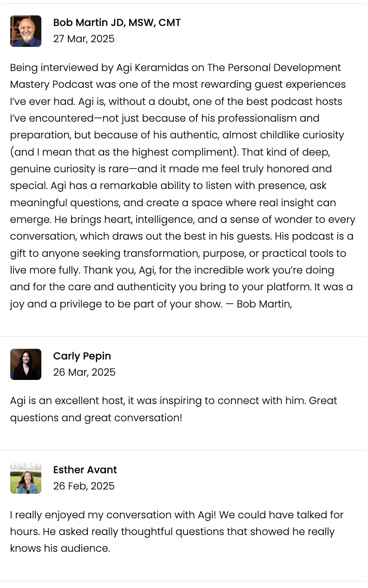368x588 pixels.
Task: Click the 26 Feb, 2025 date
Action: pos(84,486)
